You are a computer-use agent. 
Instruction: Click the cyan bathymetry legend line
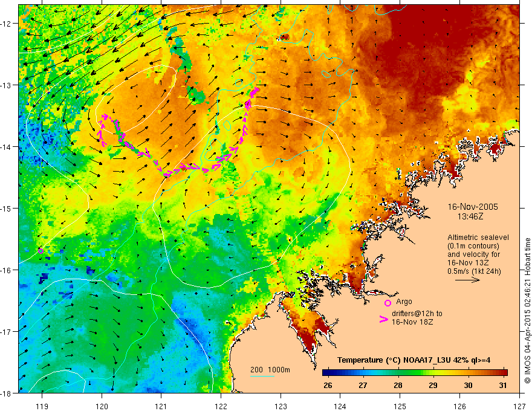(262, 376)
